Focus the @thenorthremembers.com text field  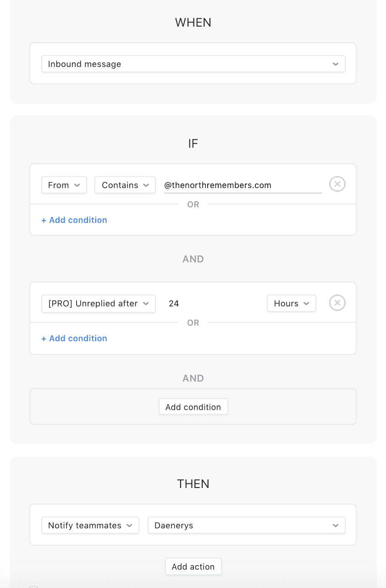[x=243, y=185]
